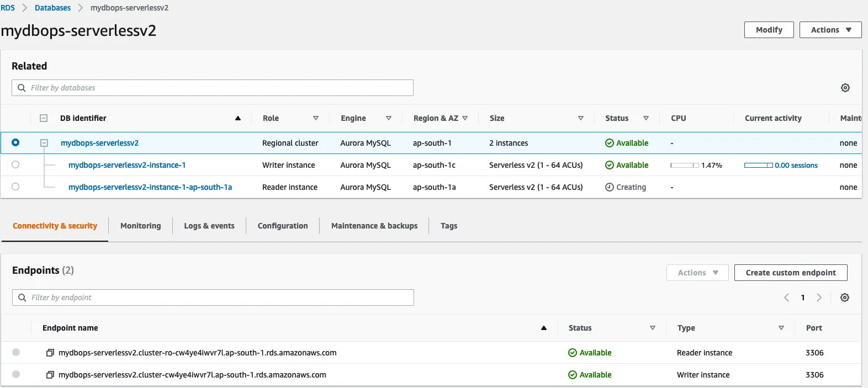Open the Region & AZ column filter arrow
Viewport: 868px width, 388px height.
click(x=465, y=118)
